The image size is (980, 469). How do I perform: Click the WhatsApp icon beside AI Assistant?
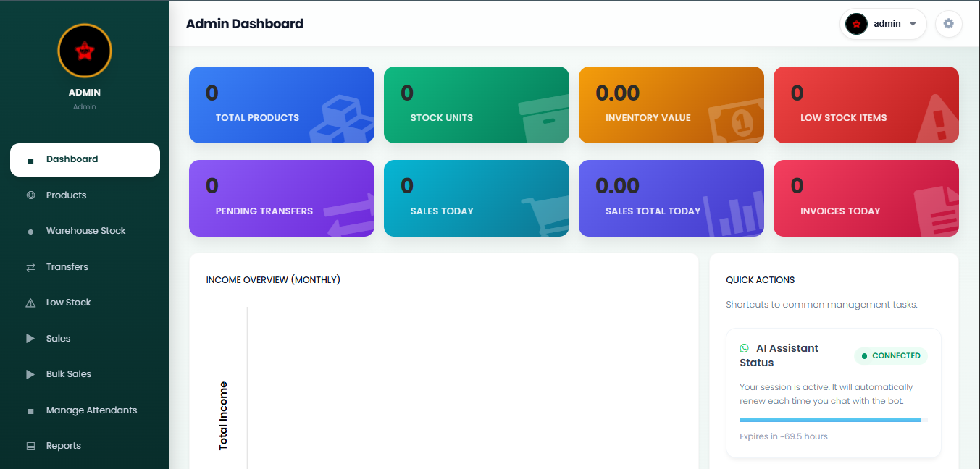click(744, 348)
